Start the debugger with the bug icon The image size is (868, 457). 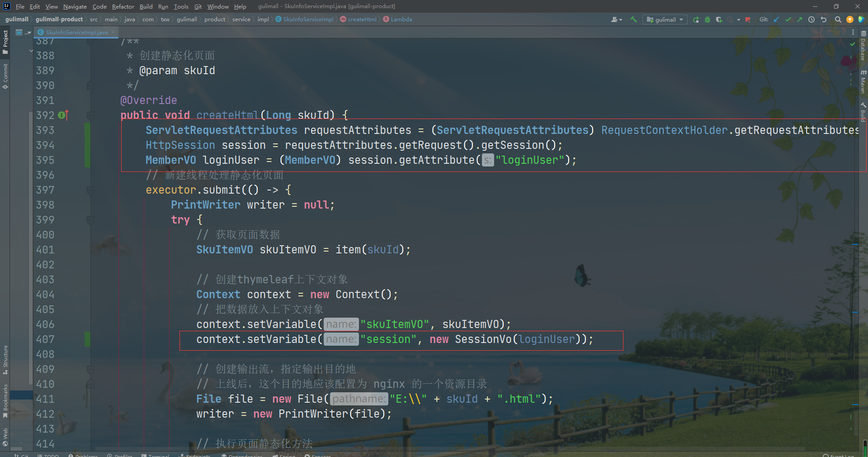point(708,19)
